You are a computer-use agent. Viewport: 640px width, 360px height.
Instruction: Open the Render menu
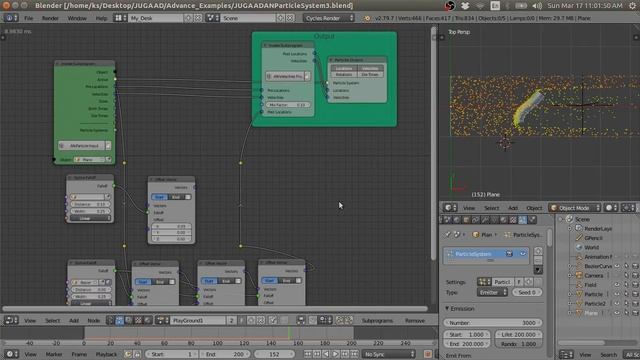coord(50,18)
